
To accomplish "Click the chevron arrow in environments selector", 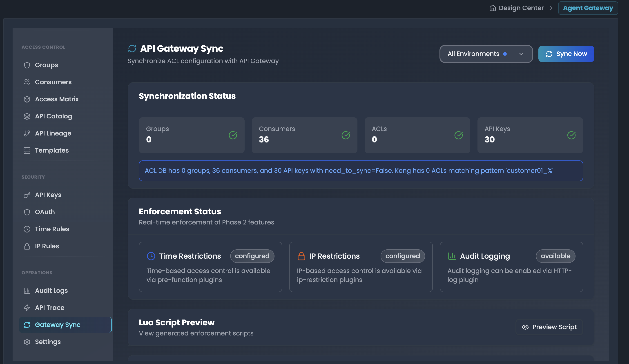I will tap(521, 54).
